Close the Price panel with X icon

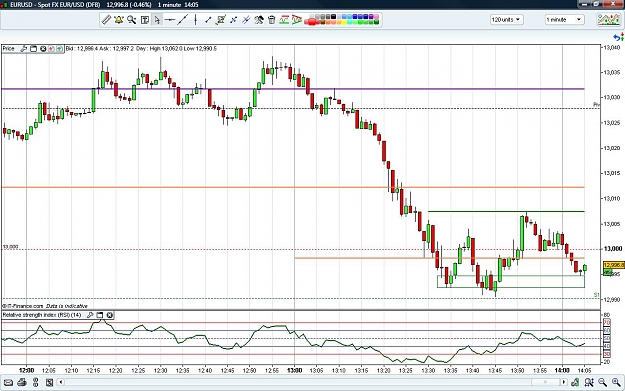tap(43, 49)
